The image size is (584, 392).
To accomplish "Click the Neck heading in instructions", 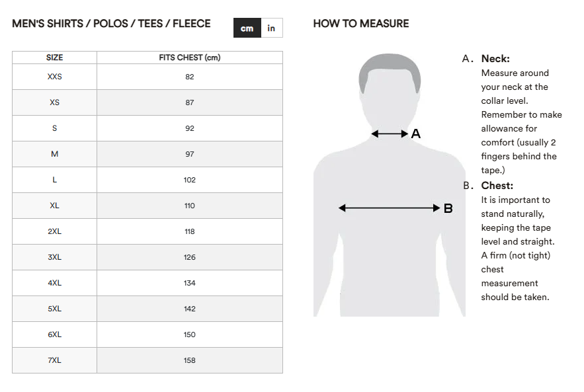I will click(x=495, y=59).
